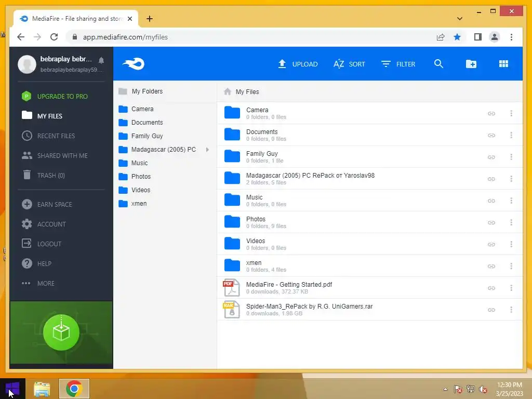Open Spider-Man3_RePack rar file row
Viewport: 532px width, 399px height.
click(370, 310)
